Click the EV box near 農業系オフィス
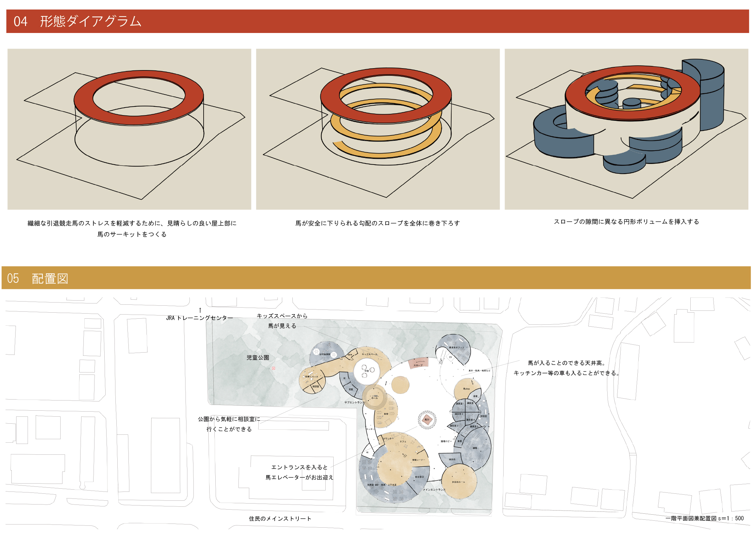 pos(450,357)
